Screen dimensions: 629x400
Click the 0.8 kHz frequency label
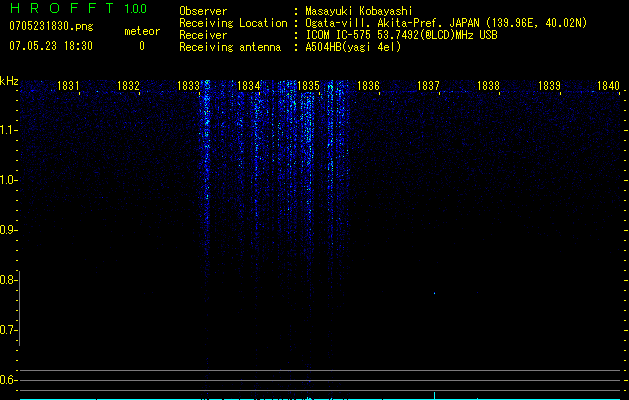tap(8, 280)
